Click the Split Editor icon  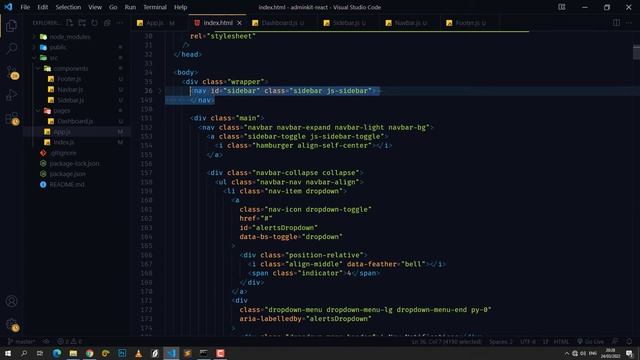(x=616, y=23)
